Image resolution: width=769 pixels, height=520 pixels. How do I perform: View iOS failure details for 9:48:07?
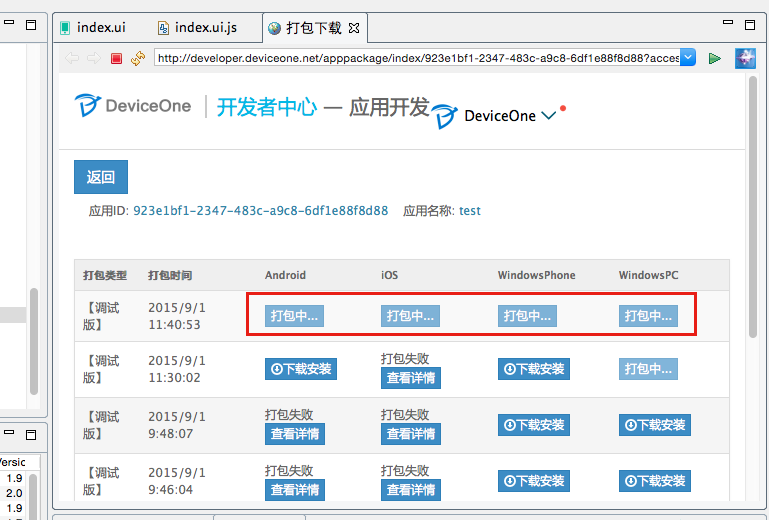coord(411,434)
